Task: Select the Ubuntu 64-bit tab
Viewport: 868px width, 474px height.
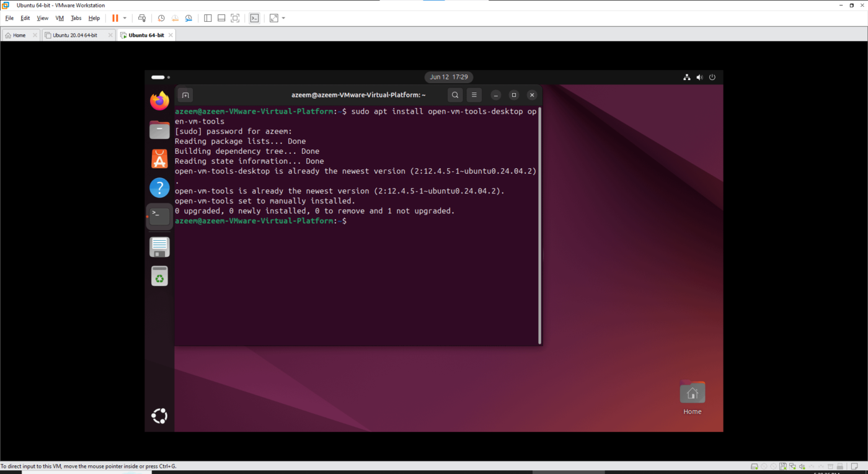Action: pos(146,35)
